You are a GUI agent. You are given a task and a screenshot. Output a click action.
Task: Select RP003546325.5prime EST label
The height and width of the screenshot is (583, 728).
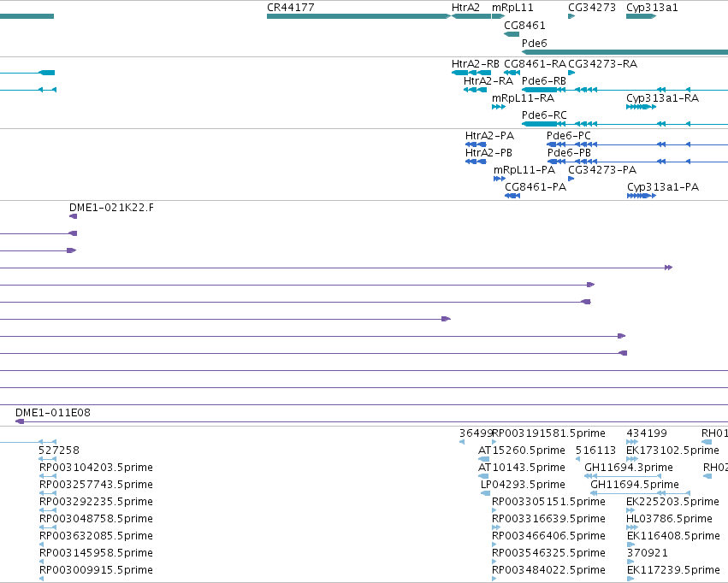pos(549,552)
